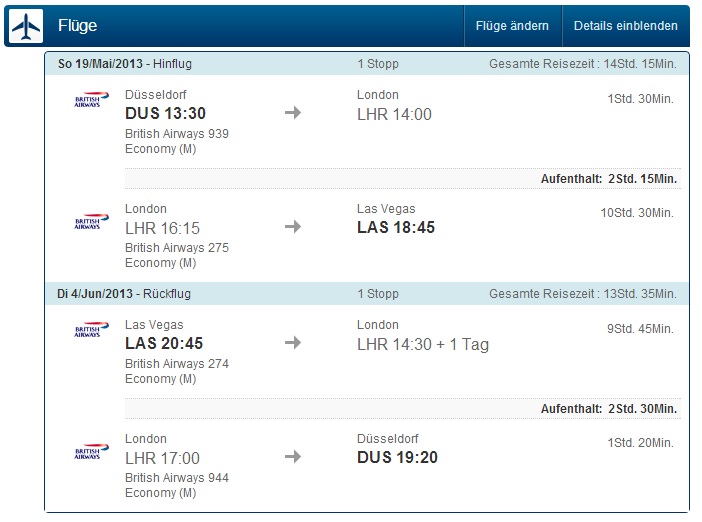This screenshot has height=522, width=702.
Task: Click the DUS 19:20 arrival time
Action: click(397, 458)
